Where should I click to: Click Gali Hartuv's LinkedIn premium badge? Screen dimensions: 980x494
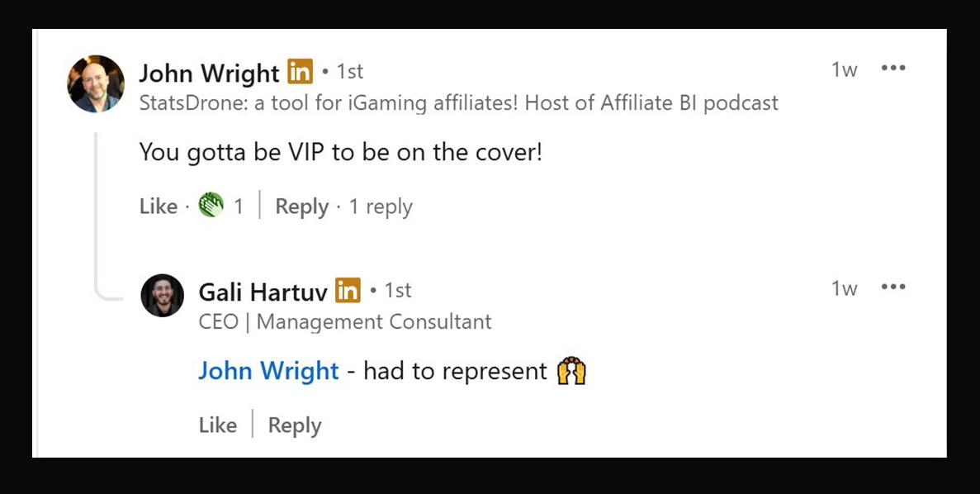pyautogui.click(x=348, y=290)
